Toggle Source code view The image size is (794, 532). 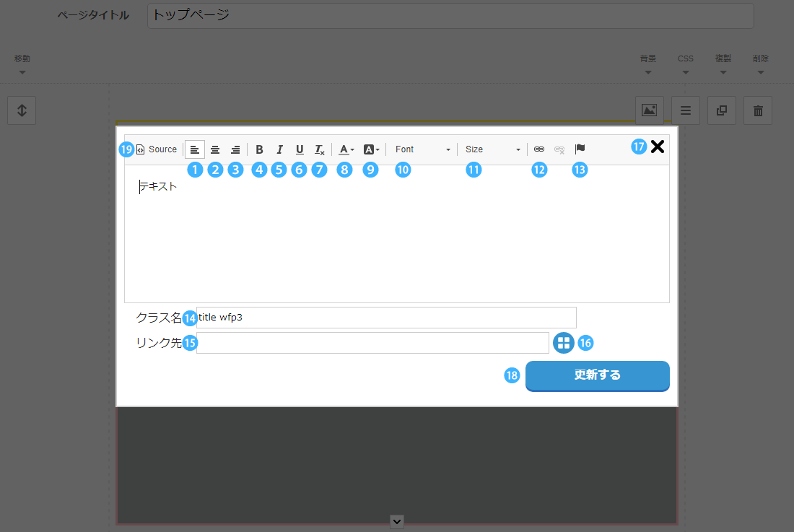157,149
